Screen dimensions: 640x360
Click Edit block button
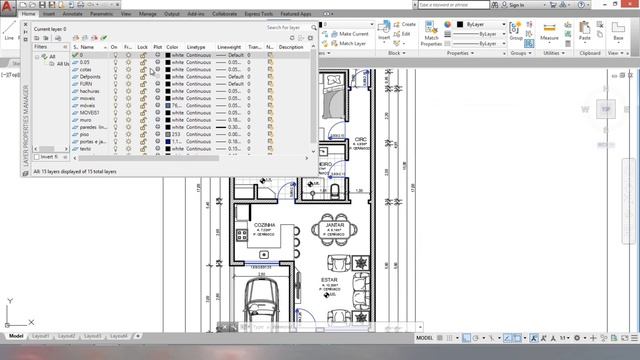(402, 34)
